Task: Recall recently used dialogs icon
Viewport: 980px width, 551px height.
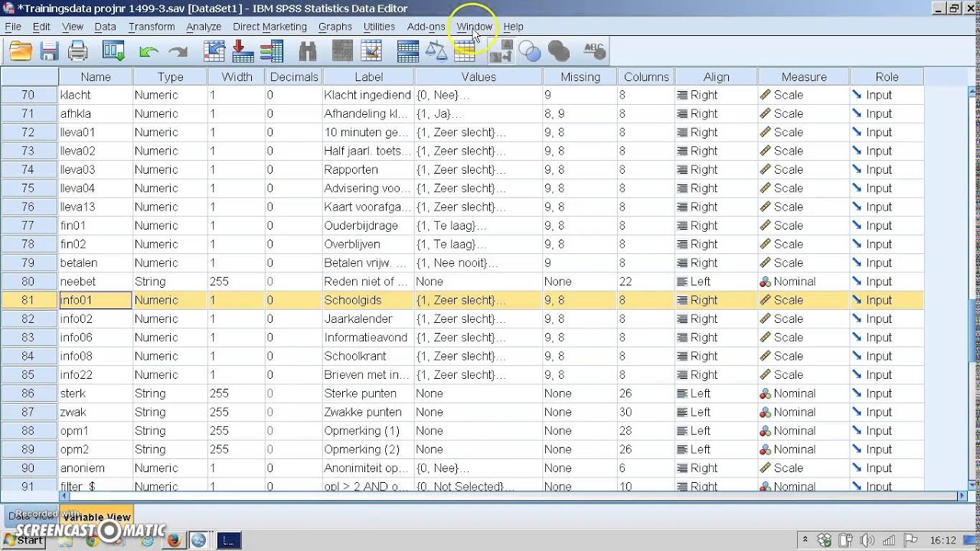Action: tap(114, 51)
